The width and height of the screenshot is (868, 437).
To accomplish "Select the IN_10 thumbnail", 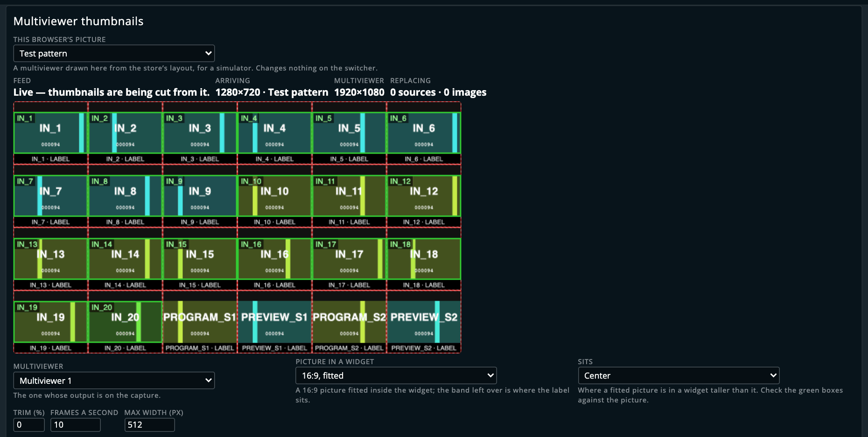I will pyautogui.click(x=274, y=196).
